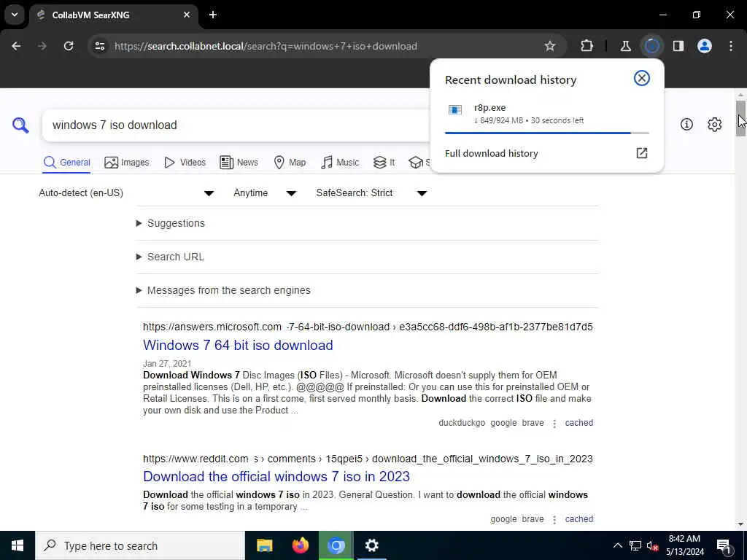747x560 pixels.
Task: Open Firefox from the taskbar
Action: click(x=300, y=545)
